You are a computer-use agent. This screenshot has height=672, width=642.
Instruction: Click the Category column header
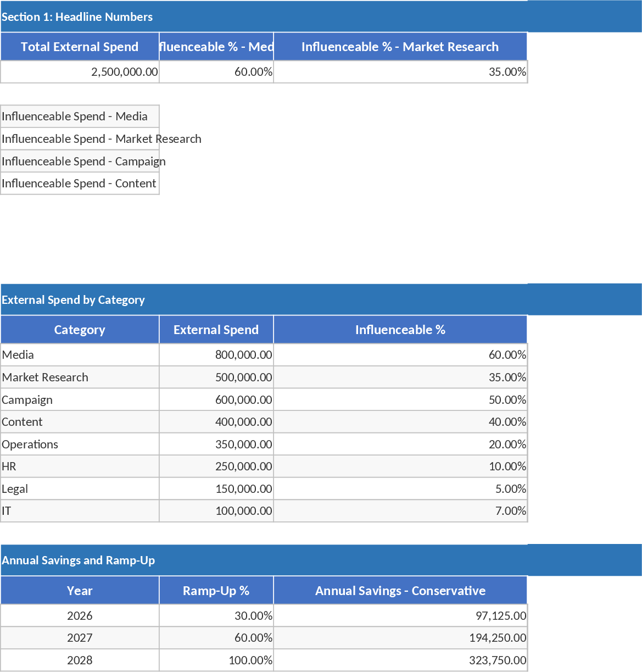pos(80,330)
